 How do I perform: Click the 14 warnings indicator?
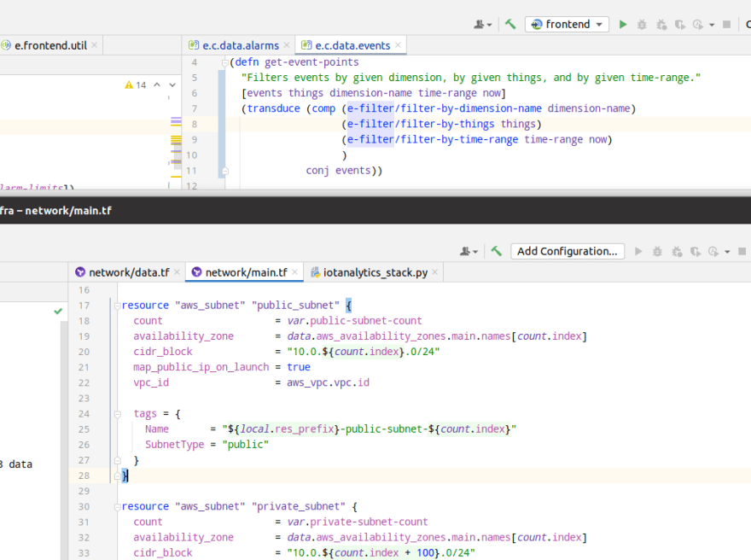pyautogui.click(x=136, y=85)
